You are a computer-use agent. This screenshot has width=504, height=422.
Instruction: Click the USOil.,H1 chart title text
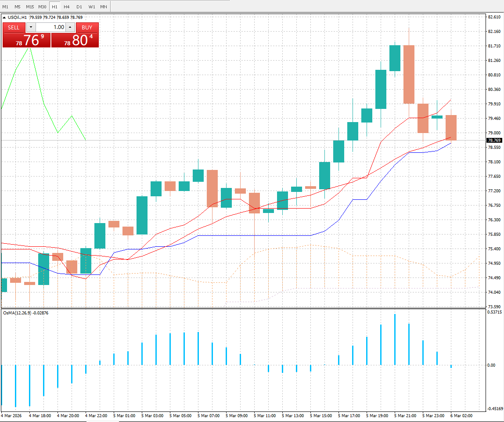click(x=18, y=18)
